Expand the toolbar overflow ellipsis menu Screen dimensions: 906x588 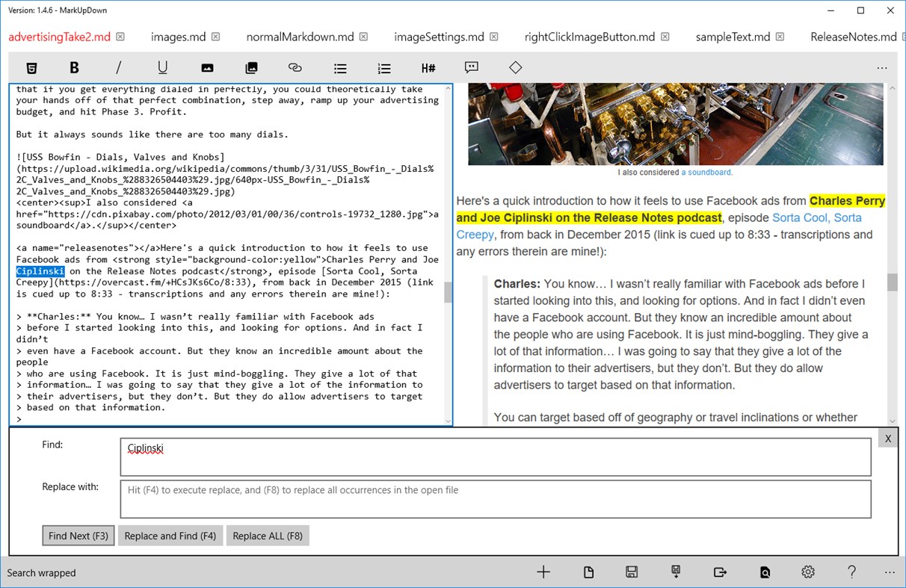pos(882,67)
